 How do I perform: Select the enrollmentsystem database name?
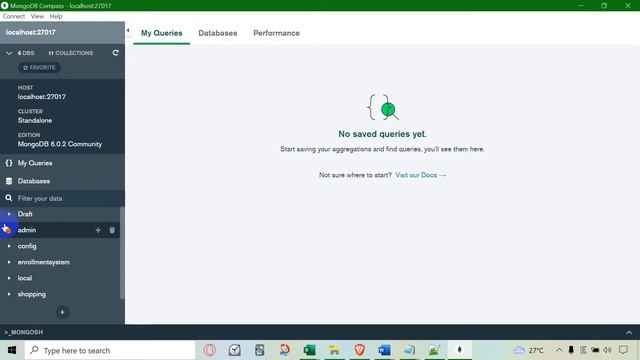[x=44, y=262]
